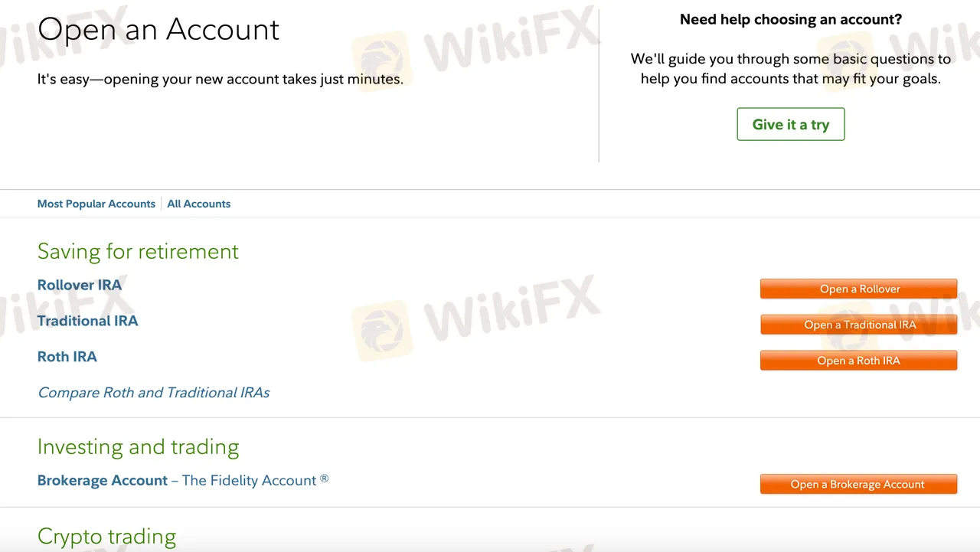This screenshot has height=552, width=980.
Task: Select the All Accounts tab
Action: point(198,204)
